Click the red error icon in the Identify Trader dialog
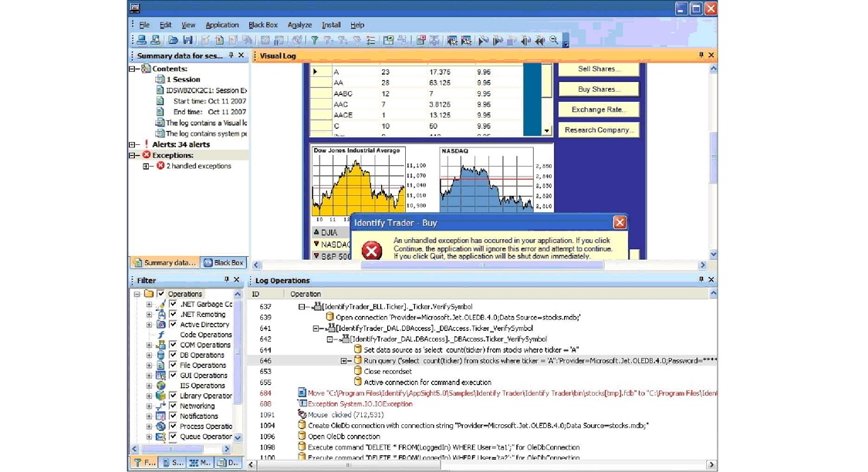This screenshot has height=472, width=868. click(371, 250)
